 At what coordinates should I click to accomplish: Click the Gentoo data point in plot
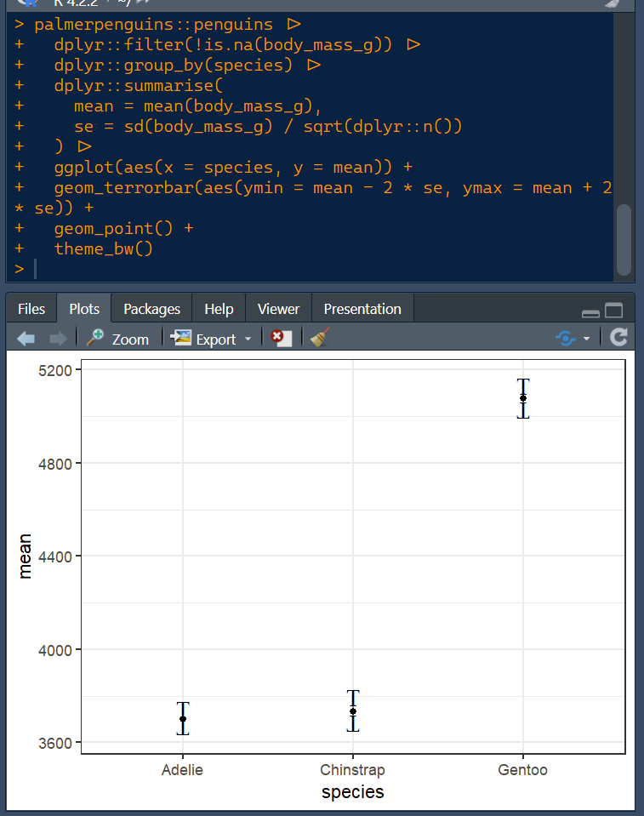coord(523,398)
